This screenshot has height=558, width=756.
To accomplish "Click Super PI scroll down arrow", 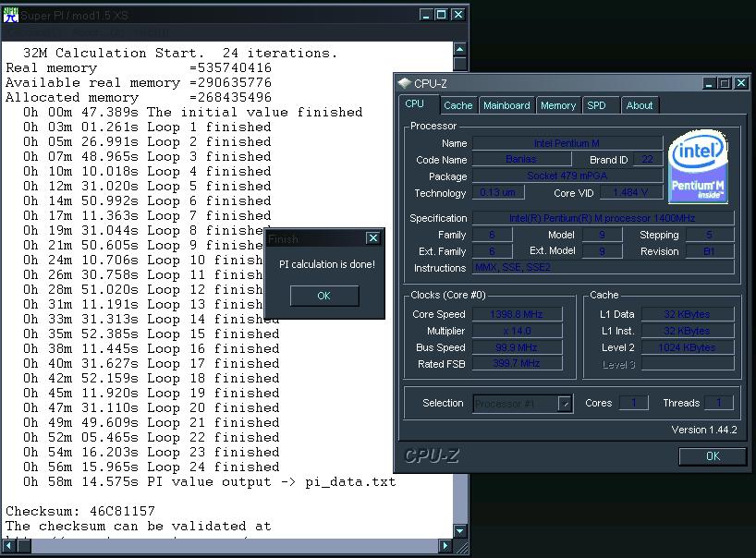I will pos(460,531).
